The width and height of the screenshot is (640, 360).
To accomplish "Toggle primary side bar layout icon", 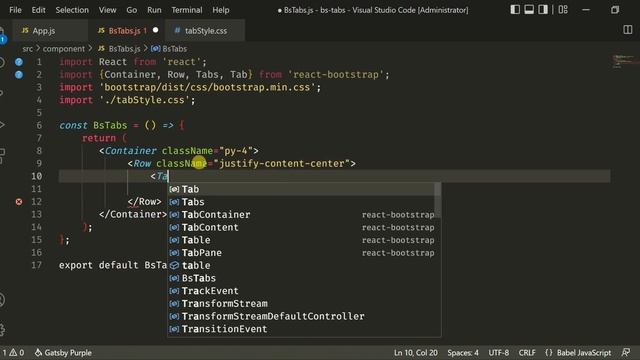I will (515, 10).
